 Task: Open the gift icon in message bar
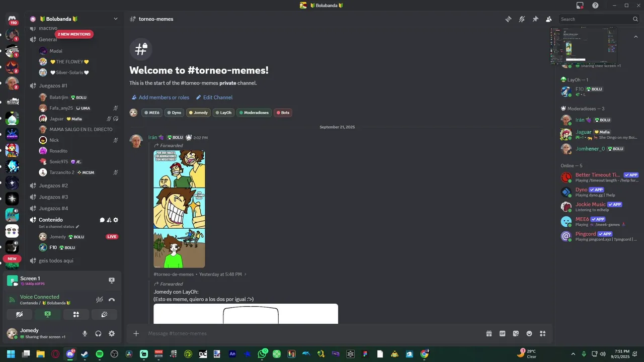click(x=489, y=333)
